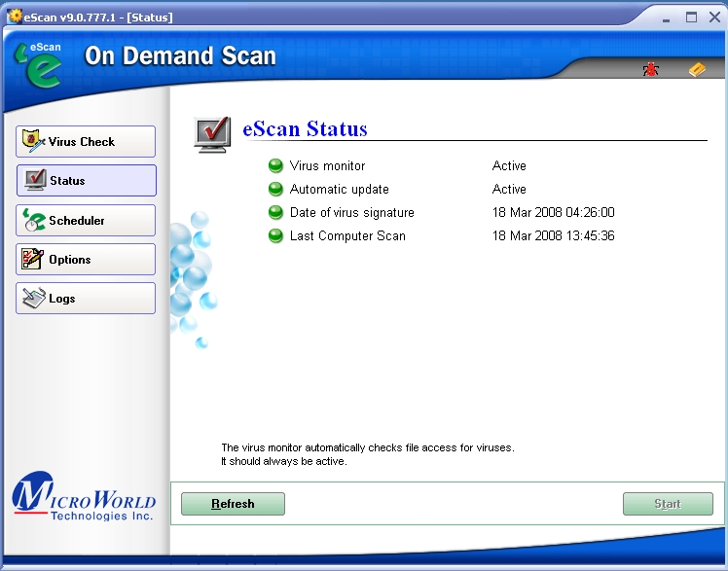Select the Status sidebar button
Screen dimensions: 728x571
86,181
